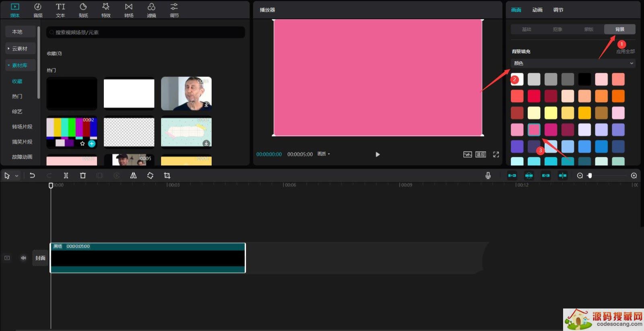This screenshot has width=644, height=331.
Task: Open the 特效 effects panel icon
Action: coord(106,10)
